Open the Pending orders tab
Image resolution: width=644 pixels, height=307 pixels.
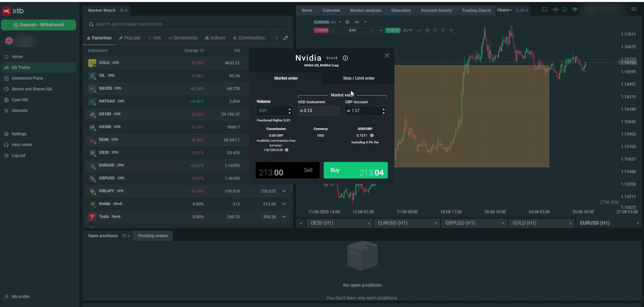[153, 236]
